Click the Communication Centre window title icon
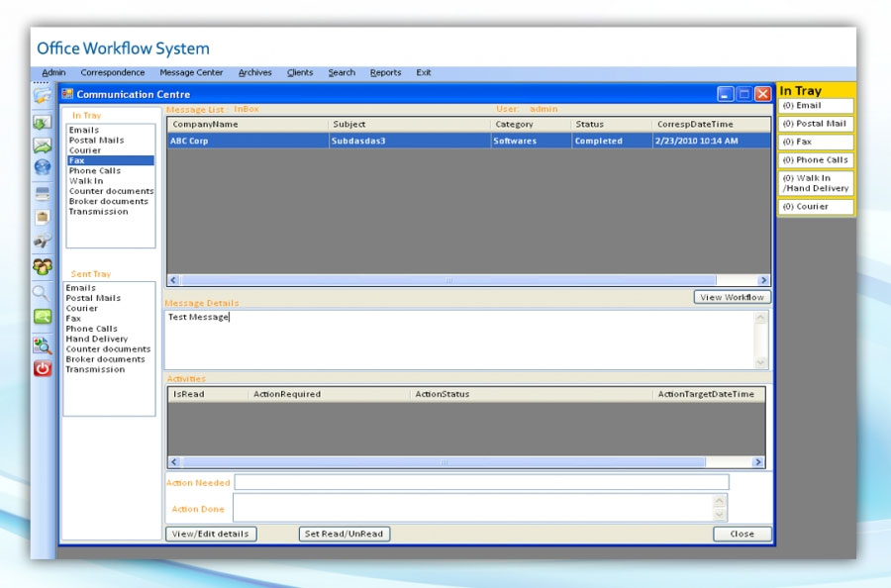Screen dimensions: 891x588 (67, 94)
